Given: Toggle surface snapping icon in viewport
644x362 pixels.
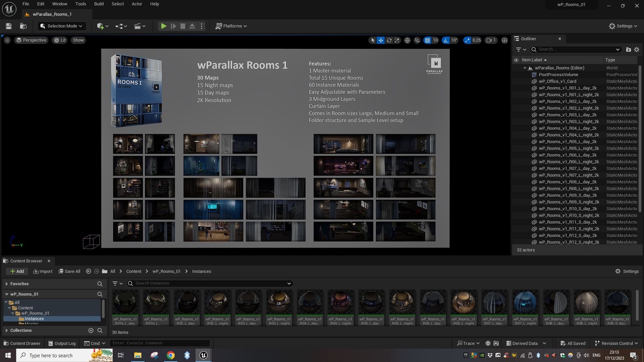Looking at the screenshot, I should point(418,40).
